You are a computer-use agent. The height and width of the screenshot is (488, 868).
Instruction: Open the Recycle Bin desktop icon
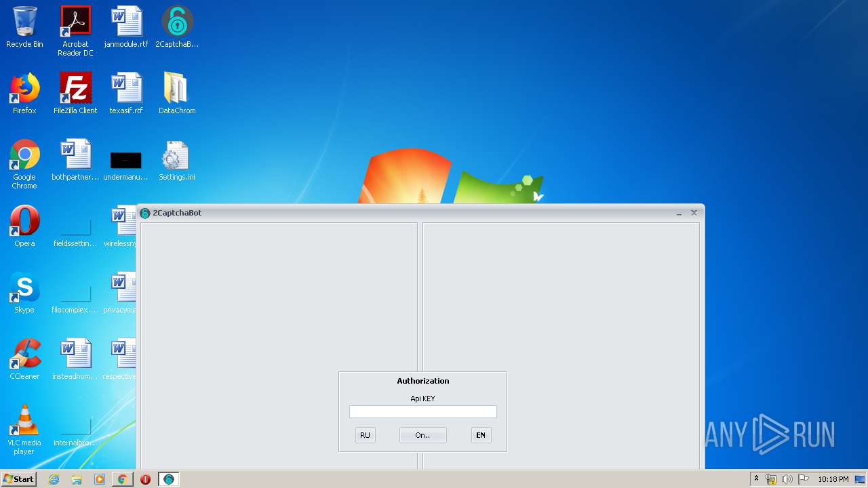coord(24,27)
